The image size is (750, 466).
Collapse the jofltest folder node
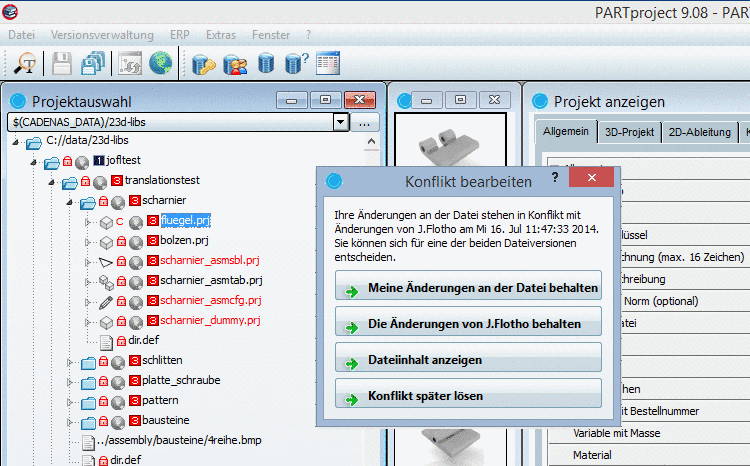click(x=33, y=162)
